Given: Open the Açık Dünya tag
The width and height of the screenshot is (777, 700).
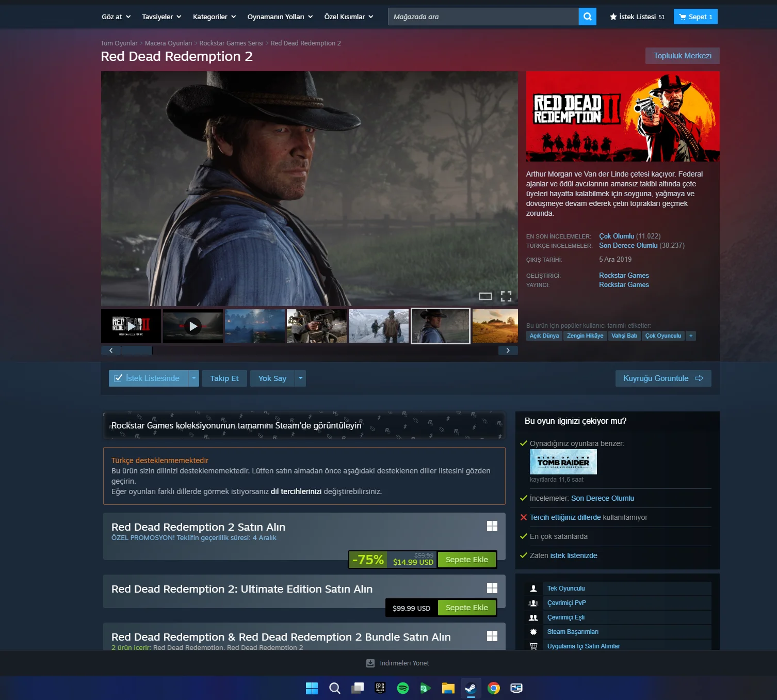Looking at the screenshot, I should pos(544,336).
